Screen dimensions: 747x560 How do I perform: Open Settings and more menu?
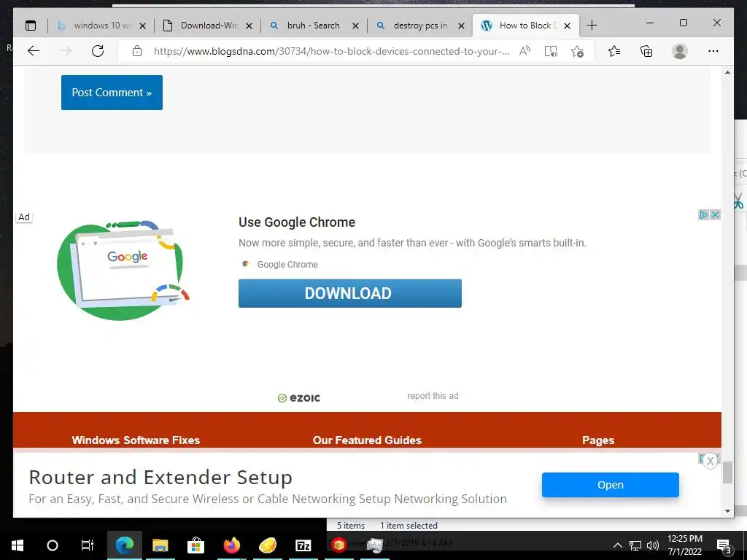tap(713, 51)
